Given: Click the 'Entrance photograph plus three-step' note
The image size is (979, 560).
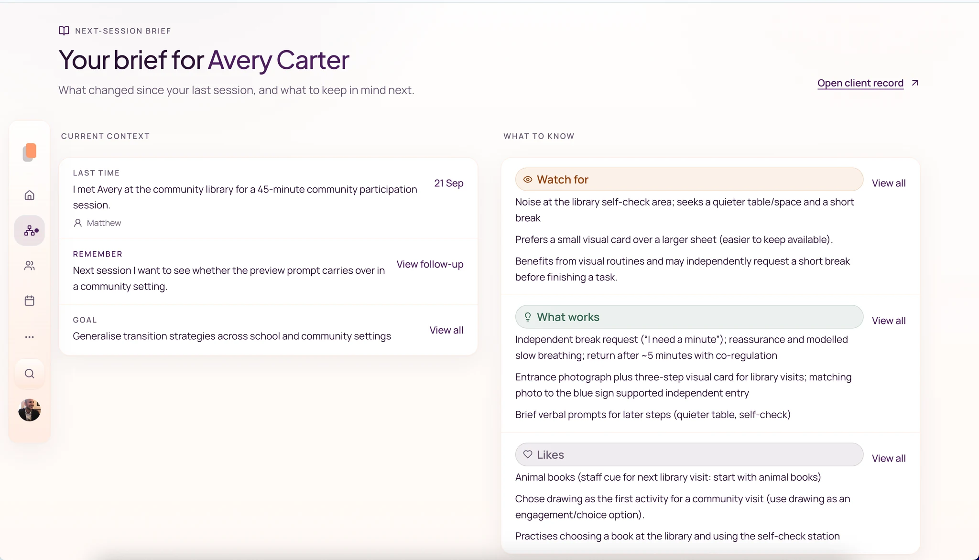Looking at the screenshot, I should pos(684,385).
